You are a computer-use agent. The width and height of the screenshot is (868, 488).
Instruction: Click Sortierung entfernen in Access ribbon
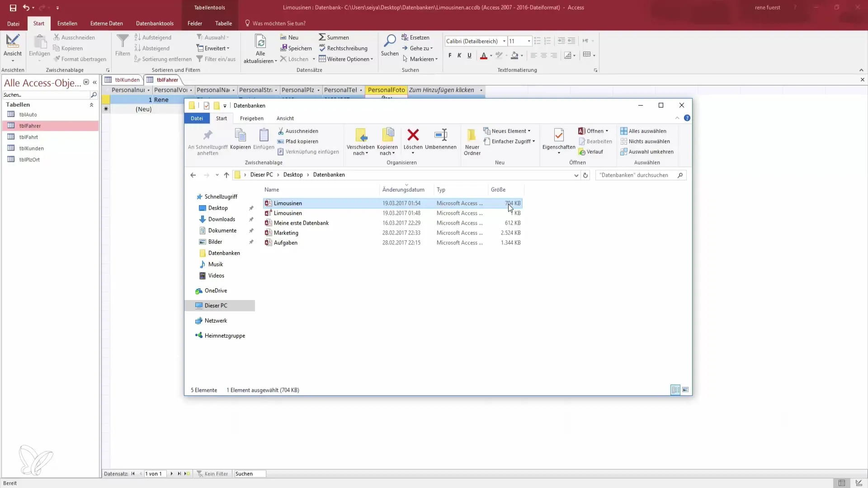(x=163, y=59)
